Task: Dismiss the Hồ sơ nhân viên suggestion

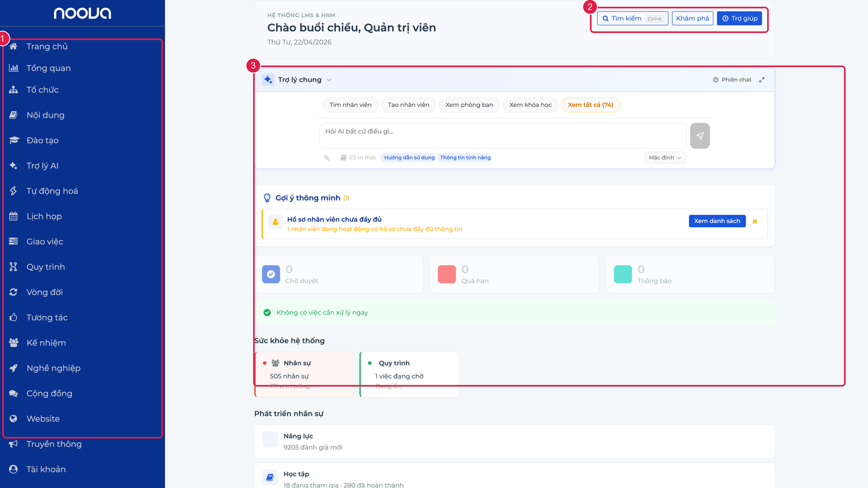Action: pos(755,221)
